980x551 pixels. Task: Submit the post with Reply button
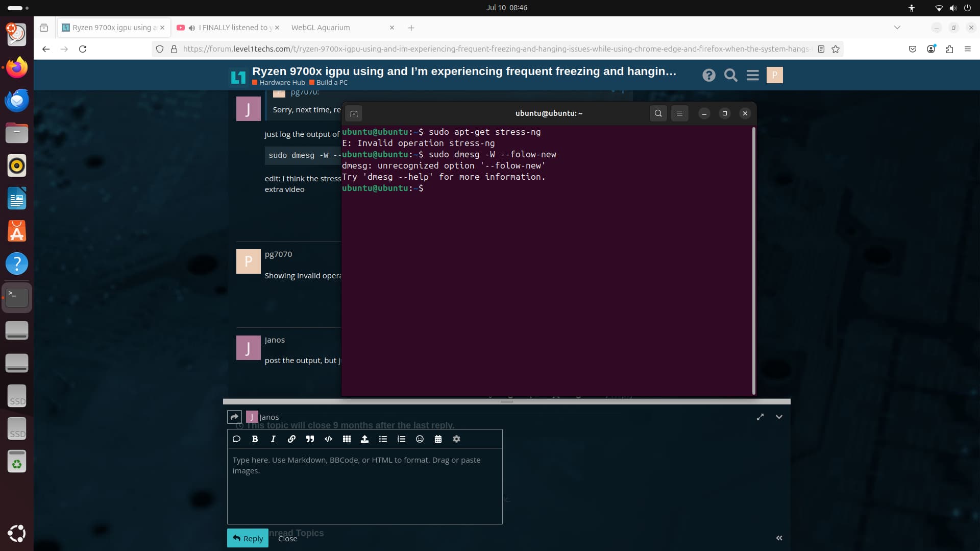248,538
